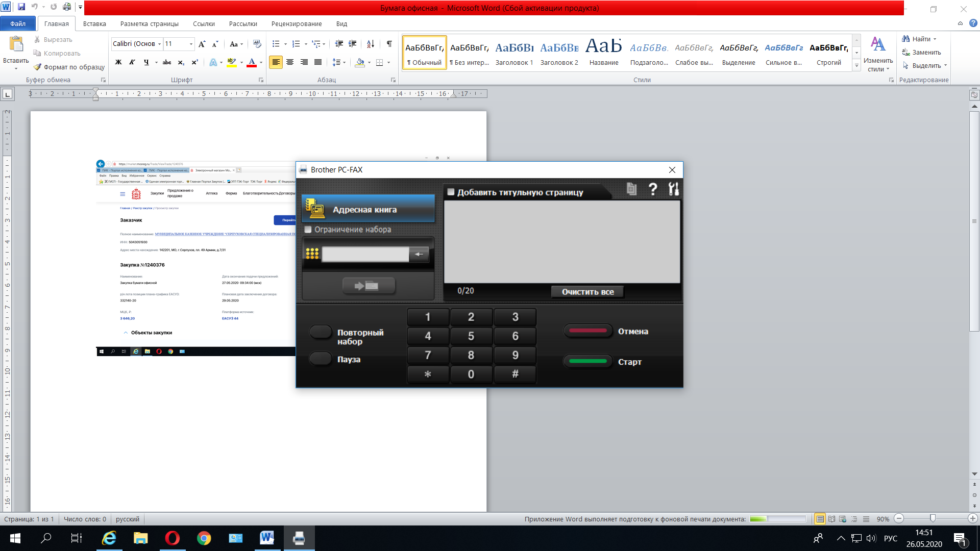Open the PC-FAX settings tools icon
980x551 pixels.
point(674,189)
